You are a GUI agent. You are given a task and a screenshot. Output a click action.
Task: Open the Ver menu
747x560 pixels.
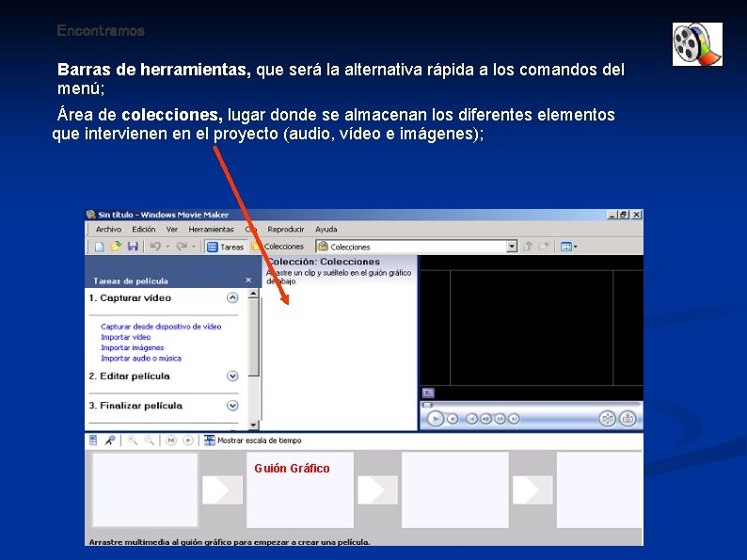tap(171, 230)
